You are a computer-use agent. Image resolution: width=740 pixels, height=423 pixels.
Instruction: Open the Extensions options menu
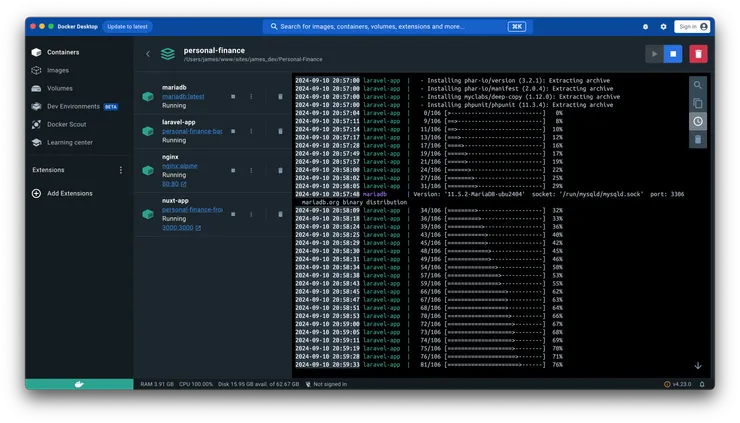(121, 170)
